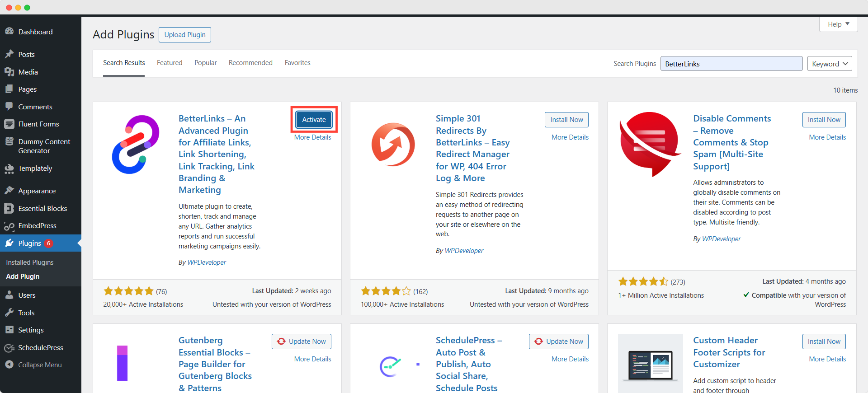This screenshot has height=393, width=868.
Task: Click the Comments bubble icon
Action: click(9, 107)
